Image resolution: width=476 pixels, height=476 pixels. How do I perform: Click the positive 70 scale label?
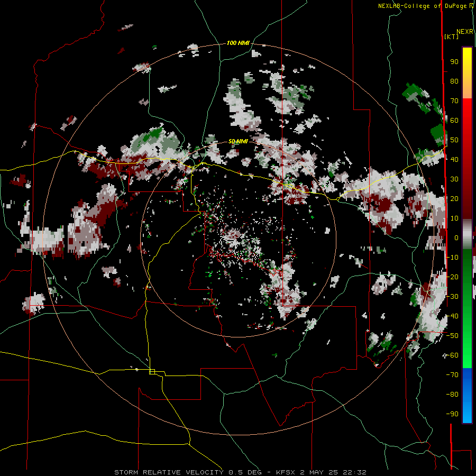click(x=454, y=101)
